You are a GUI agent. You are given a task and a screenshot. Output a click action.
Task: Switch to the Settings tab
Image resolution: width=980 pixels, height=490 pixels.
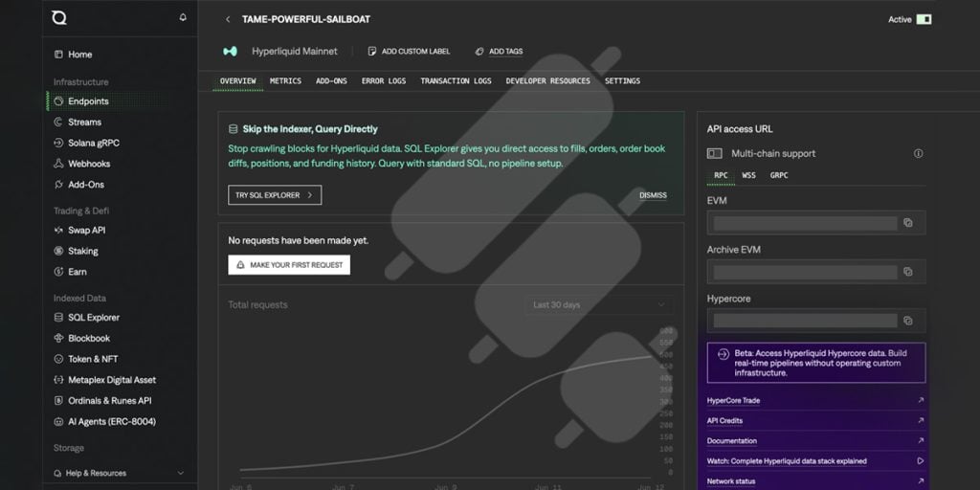click(x=622, y=81)
